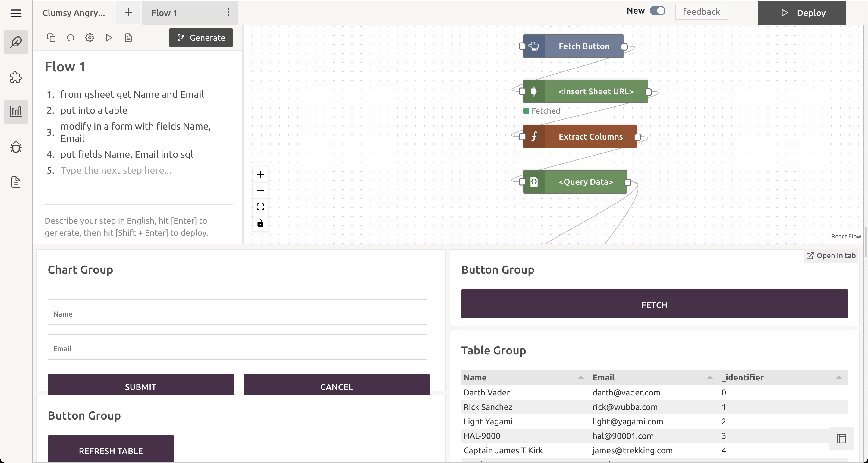Click the zoom in plus canvas control
This screenshot has height=463, width=868.
point(260,174)
